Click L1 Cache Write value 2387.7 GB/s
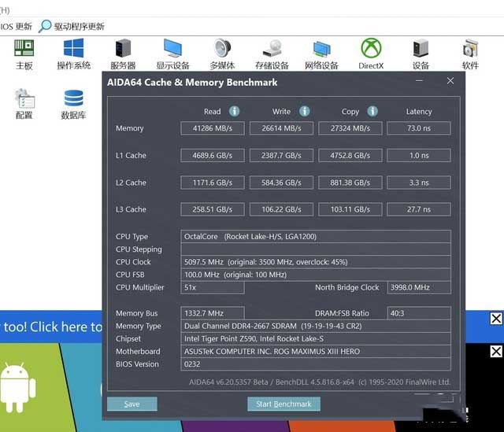Image resolution: width=504 pixels, height=432 pixels. [281, 156]
